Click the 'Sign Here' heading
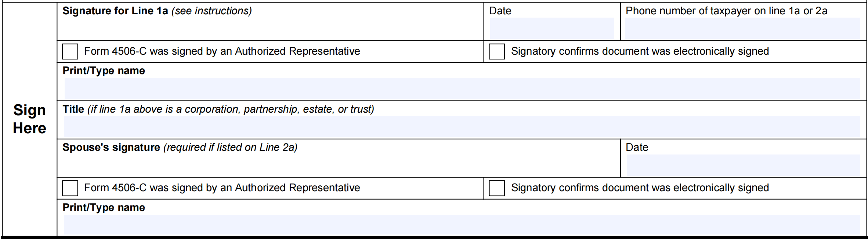 coord(29,119)
